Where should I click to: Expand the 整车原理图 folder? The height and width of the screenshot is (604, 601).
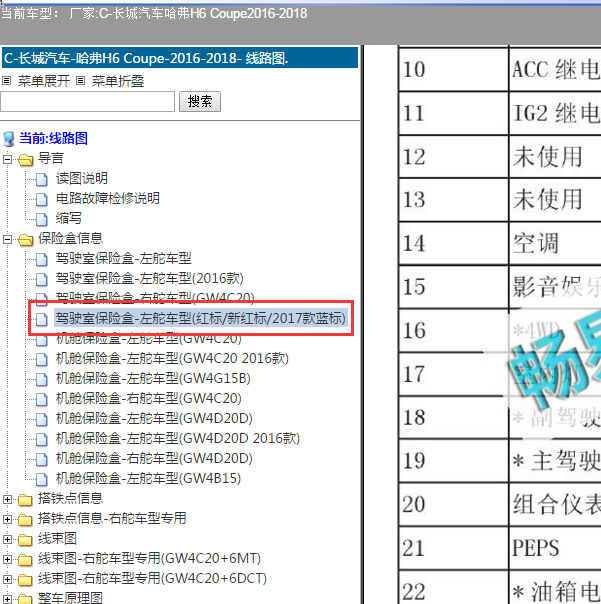tap(7, 599)
